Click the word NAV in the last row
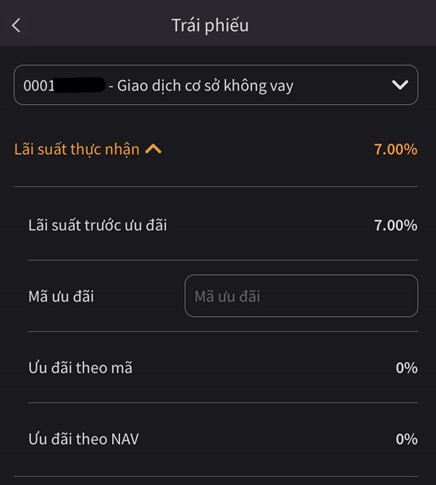This screenshot has height=485, width=436. 125,439
